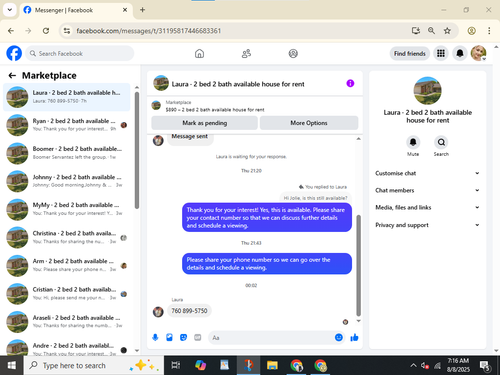Send a thumbs-up like
Viewport: 500px width, 375px height.
(354, 338)
